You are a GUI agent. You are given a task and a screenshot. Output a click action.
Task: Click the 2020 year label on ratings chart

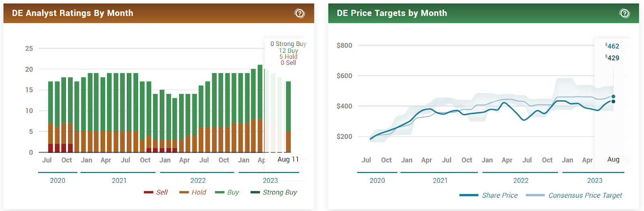coord(58,180)
